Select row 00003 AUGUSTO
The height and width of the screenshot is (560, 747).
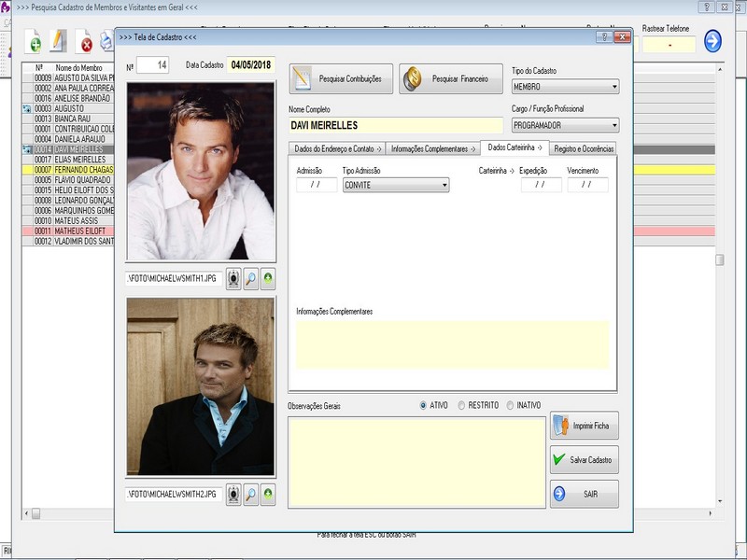click(68, 108)
